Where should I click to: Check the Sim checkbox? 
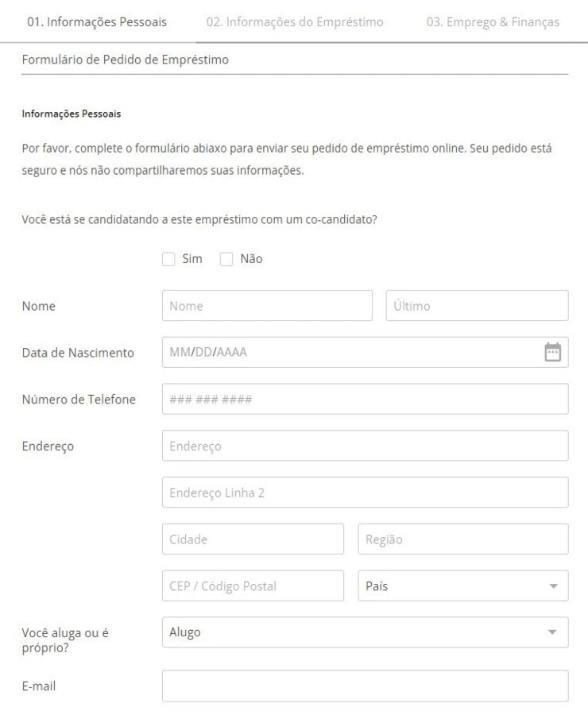[168, 259]
